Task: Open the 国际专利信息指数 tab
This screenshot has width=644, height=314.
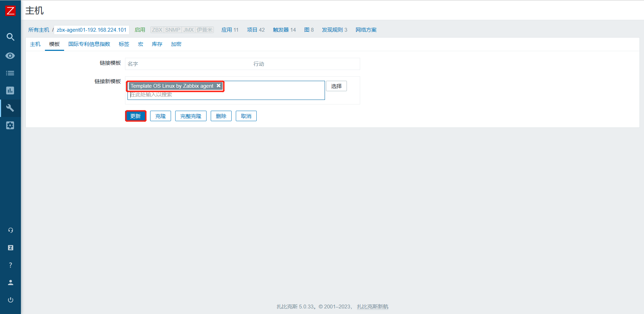Action: (x=89, y=44)
